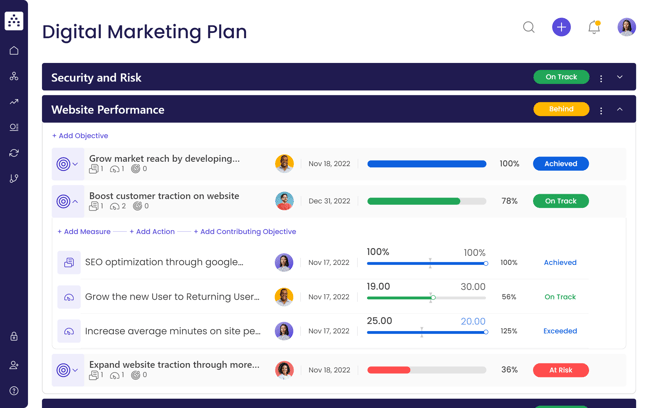The image size is (650, 408).
Task: Click the sync arrows icon in sidebar
Action: pyautogui.click(x=14, y=153)
